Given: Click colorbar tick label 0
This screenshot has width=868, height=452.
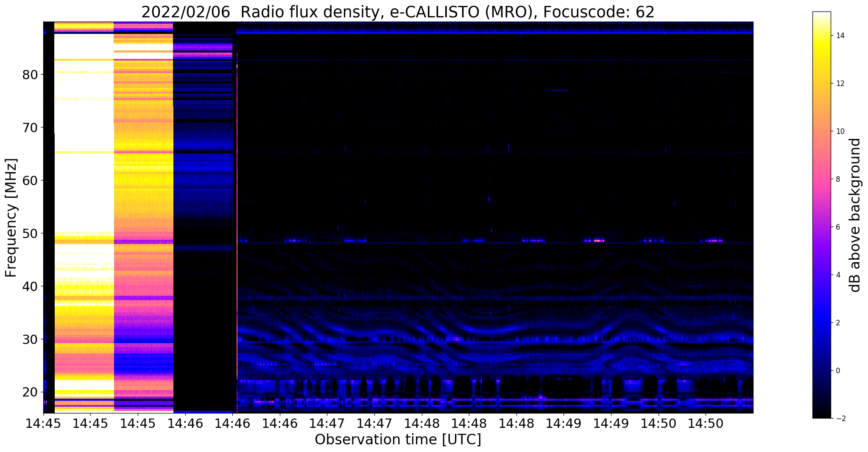Looking at the screenshot, I should click(x=838, y=371).
